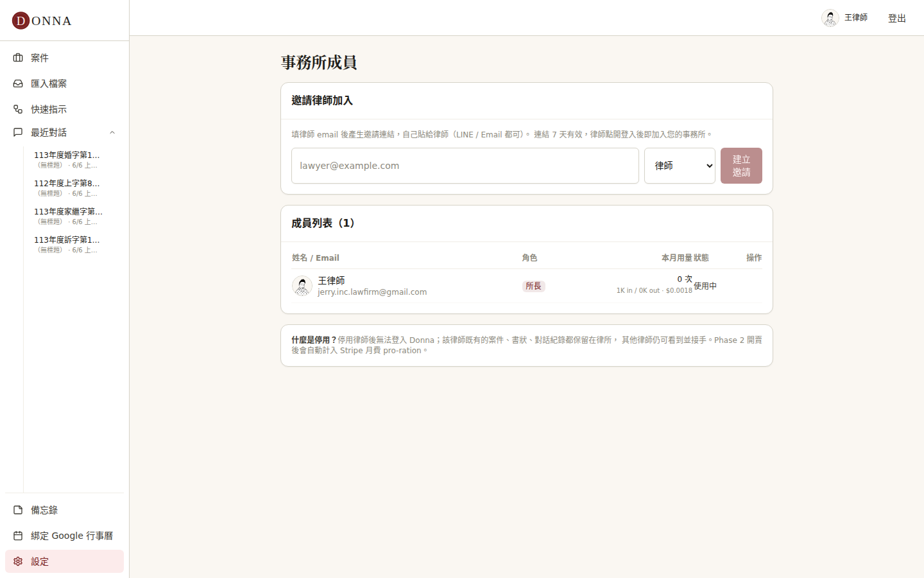Collapse the 最近對話 section chevron
This screenshot has width=924, height=578.
112,132
